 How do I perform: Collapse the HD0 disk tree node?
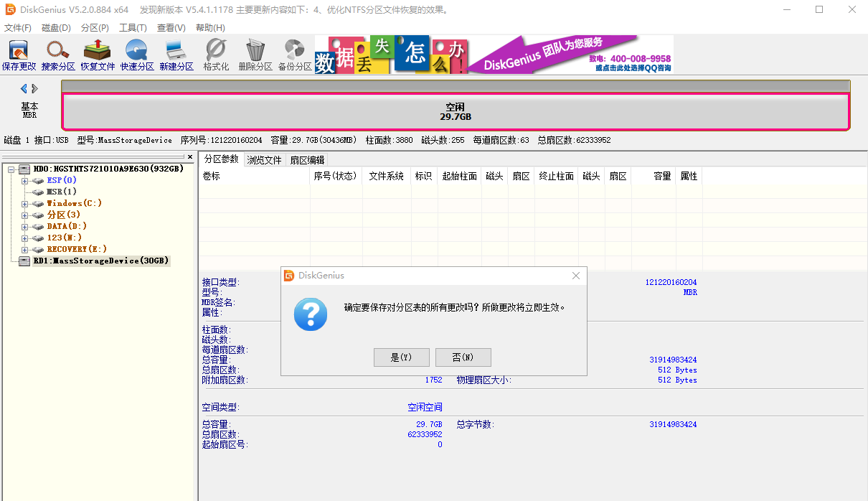point(11,169)
